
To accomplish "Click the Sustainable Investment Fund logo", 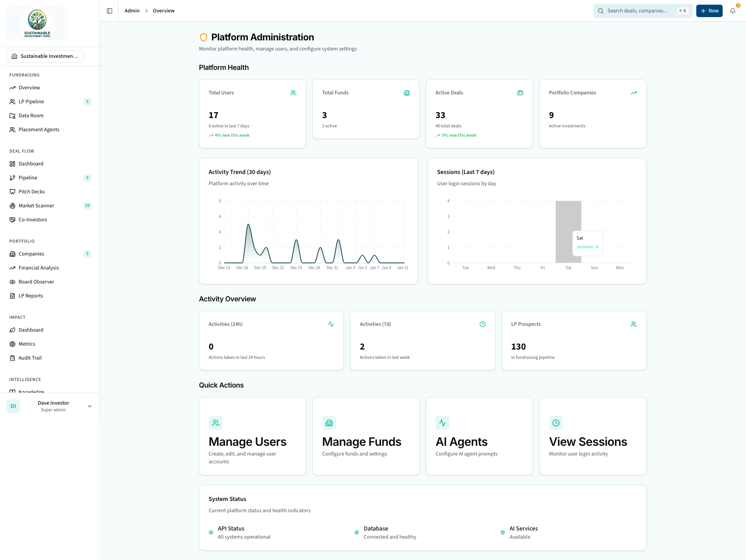I will pos(37,23).
